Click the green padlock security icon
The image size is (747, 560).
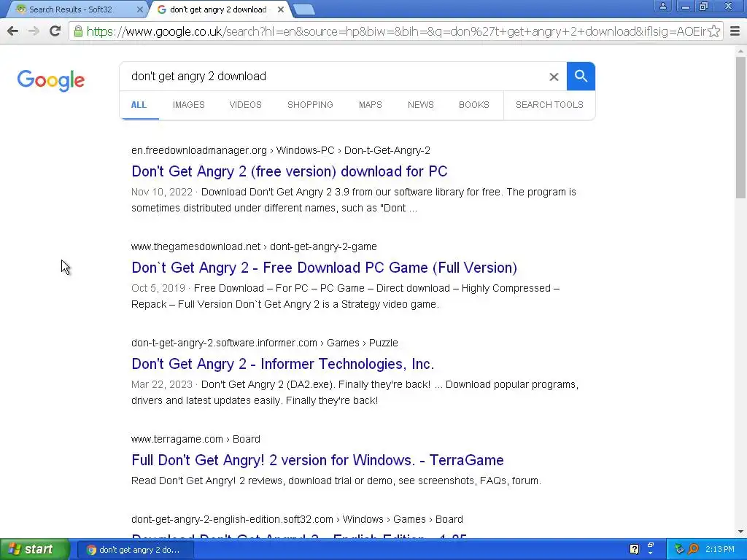(78, 31)
